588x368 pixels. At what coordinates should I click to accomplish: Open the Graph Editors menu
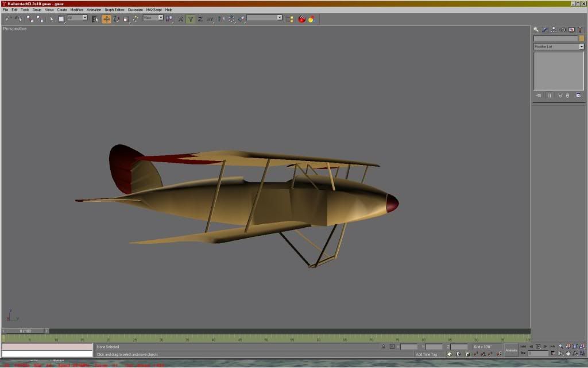(x=114, y=10)
